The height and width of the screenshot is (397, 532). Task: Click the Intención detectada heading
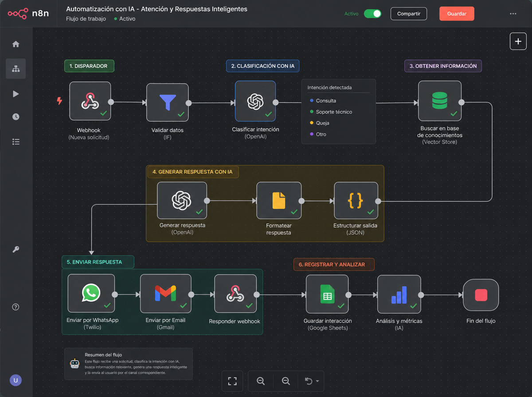point(329,87)
